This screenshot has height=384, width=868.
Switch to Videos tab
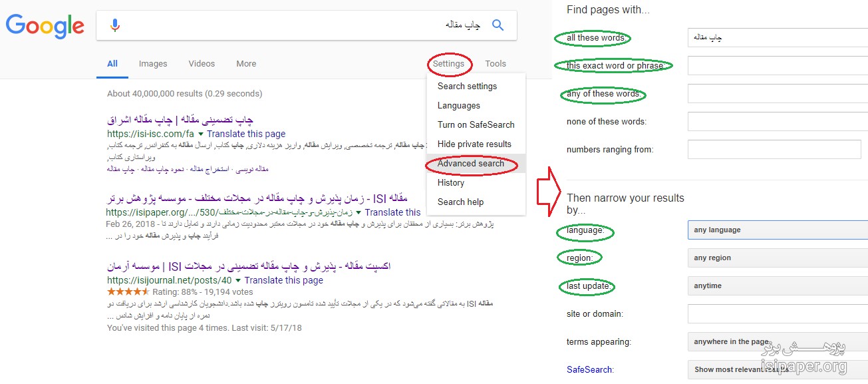[202, 64]
